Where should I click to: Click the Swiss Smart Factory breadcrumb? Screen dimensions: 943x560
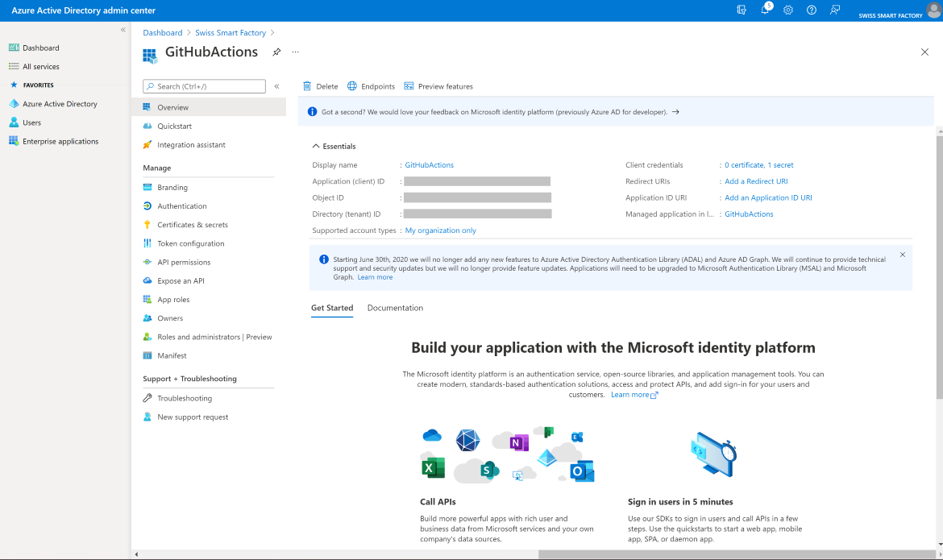[x=231, y=32]
